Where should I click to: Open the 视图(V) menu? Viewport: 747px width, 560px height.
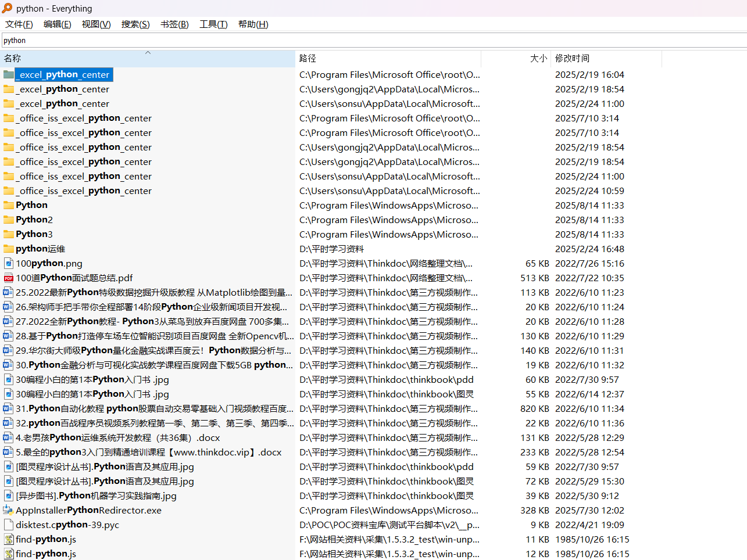coord(96,24)
